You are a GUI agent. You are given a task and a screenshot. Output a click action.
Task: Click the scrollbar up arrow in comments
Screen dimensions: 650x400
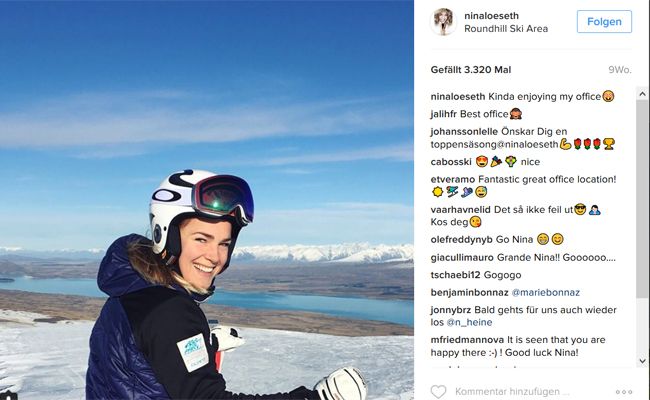click(x=642, y=94)
